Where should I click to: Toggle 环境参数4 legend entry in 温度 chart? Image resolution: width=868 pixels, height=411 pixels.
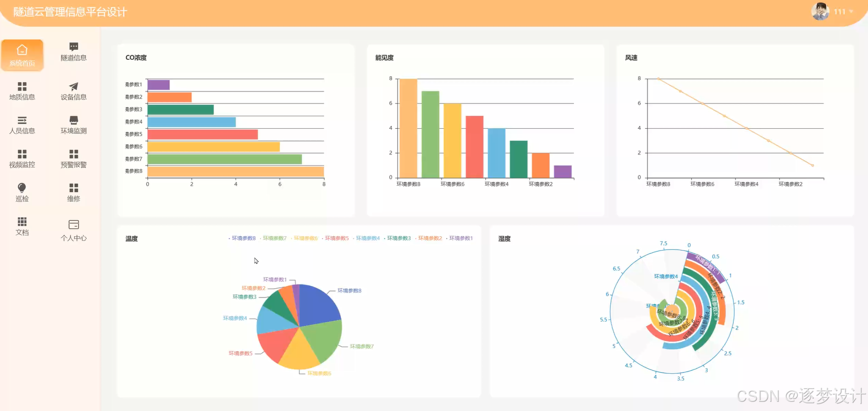tap(366, 238)
